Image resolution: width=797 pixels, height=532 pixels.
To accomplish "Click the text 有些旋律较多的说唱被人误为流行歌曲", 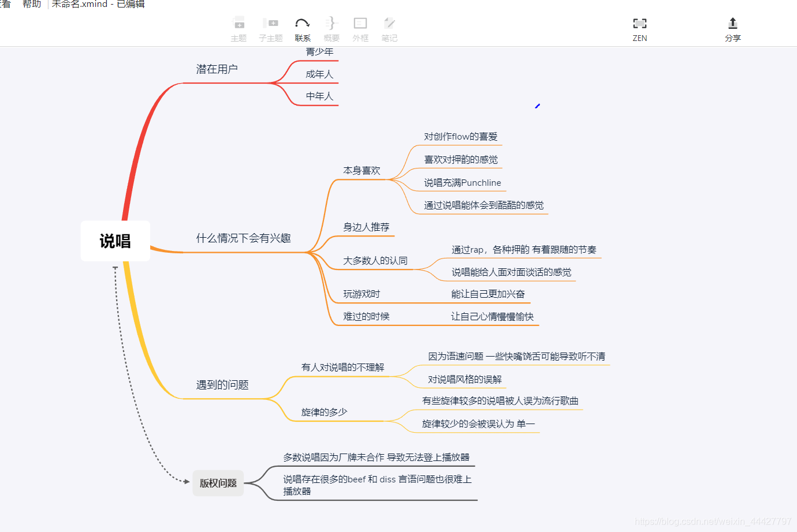I will (x=500, y=401).
